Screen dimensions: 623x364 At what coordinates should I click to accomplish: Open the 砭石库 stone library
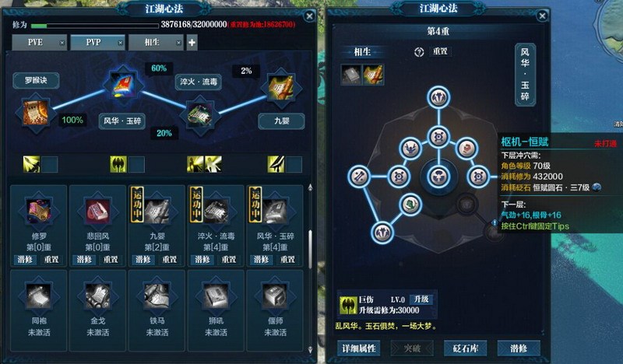coord(465,348)
